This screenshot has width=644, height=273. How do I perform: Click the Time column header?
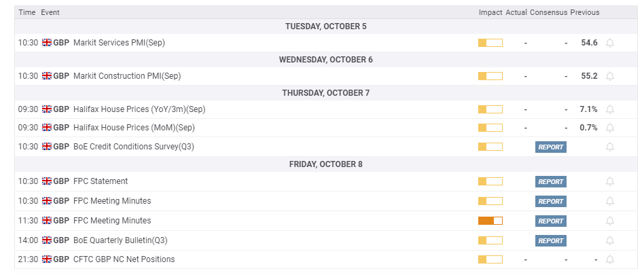click(x=26, y=13)
